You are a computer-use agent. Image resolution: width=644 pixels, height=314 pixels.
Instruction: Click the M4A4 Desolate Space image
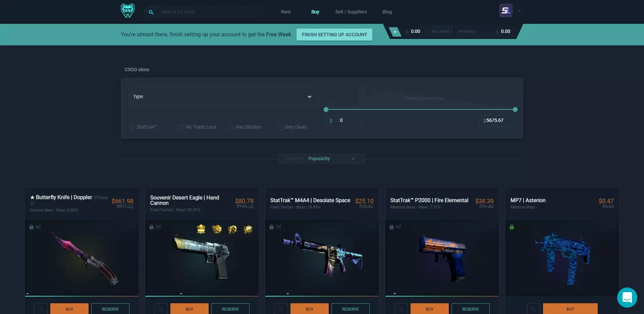click(x=322, y=254)
